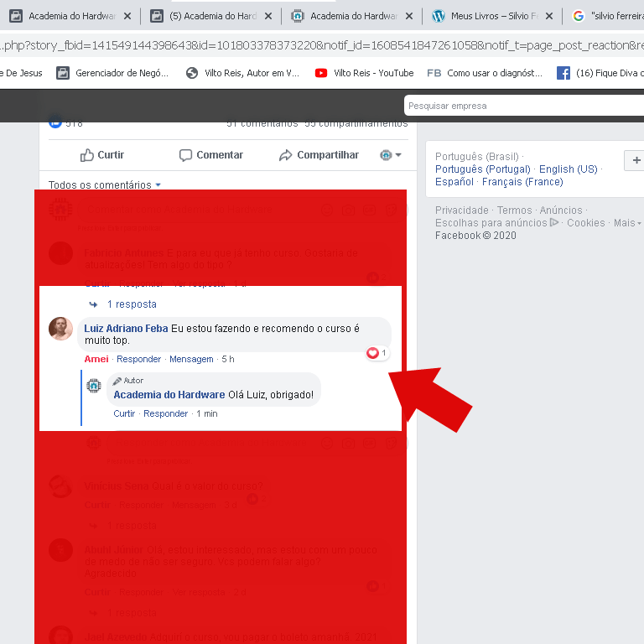The width and height of the screenshot is (644, 644).
Task: Click the Comentar speech bubble icon
Action: tap(185, 155)
